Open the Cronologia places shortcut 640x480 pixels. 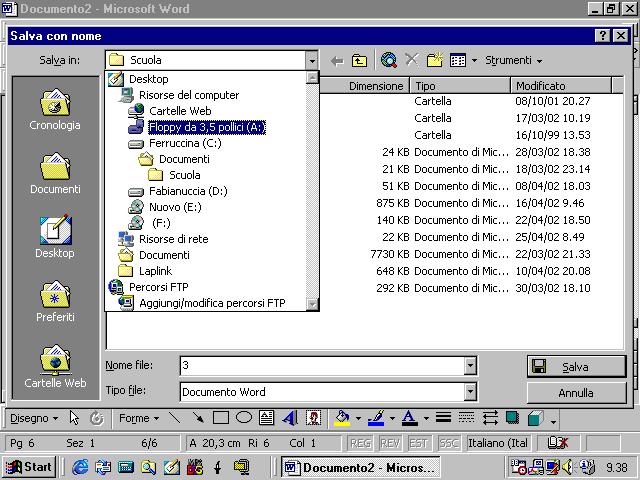point(55,109)
